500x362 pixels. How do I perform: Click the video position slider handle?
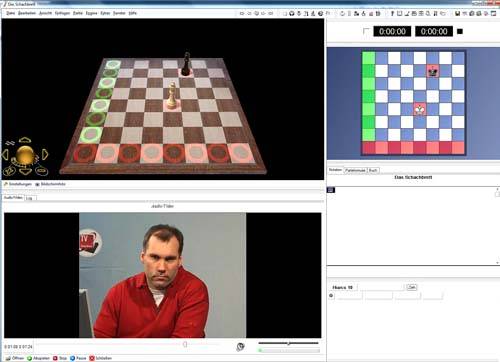point(185,344)
